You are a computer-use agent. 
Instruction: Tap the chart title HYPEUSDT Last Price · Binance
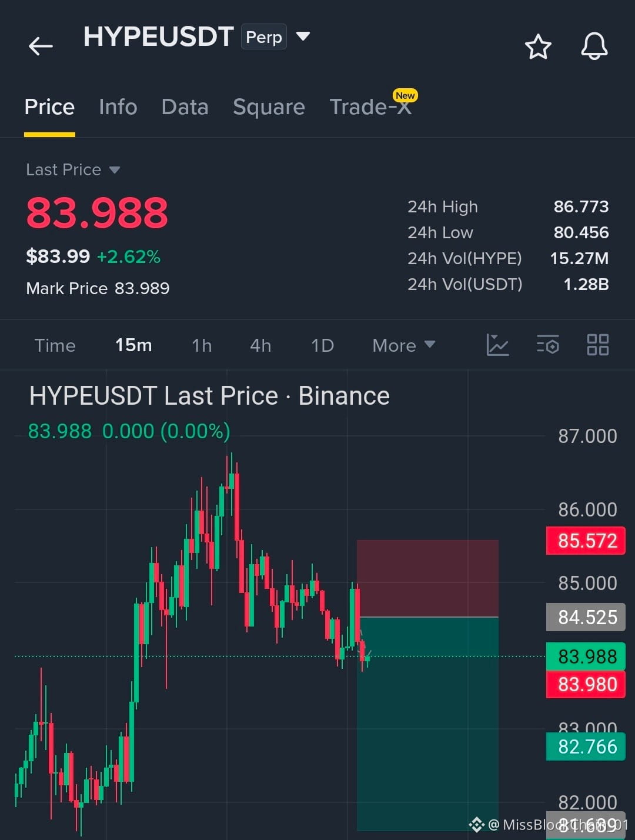209,396
